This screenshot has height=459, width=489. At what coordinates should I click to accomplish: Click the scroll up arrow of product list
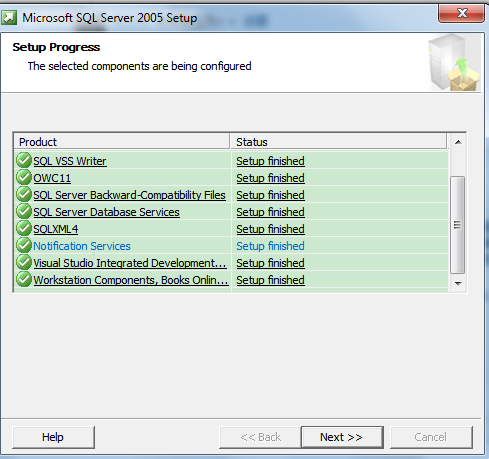tap(458, 142)
